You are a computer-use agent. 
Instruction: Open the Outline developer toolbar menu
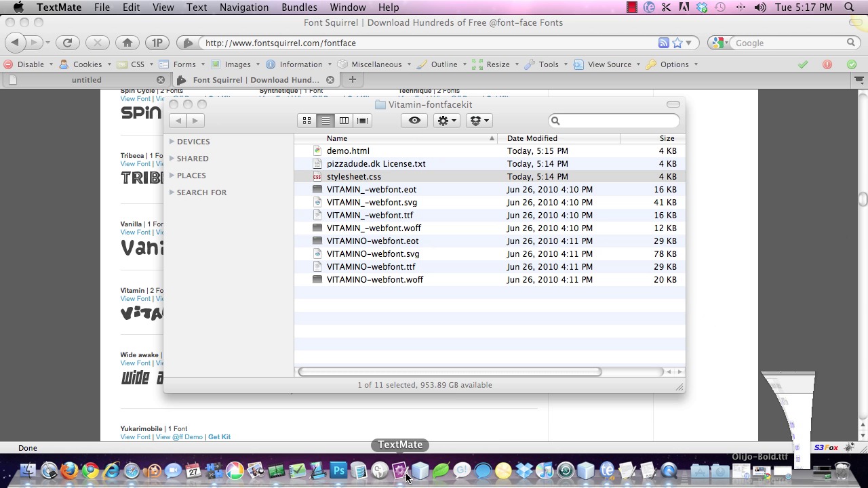point(442,64)
